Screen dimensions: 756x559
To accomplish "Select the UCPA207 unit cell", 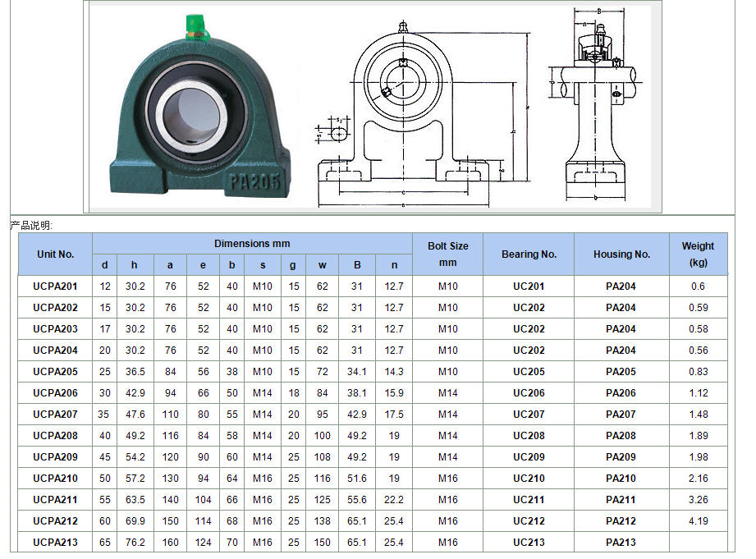I will (x=56, y=414).
